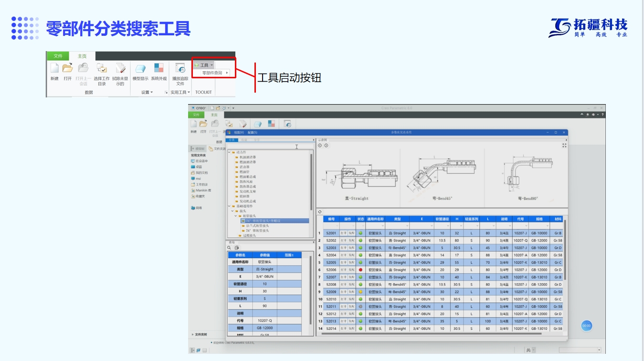This screenshot has width=644, height=361.
Task: Click the 软管通径 value cell showing 10
Action: (265, 284)
